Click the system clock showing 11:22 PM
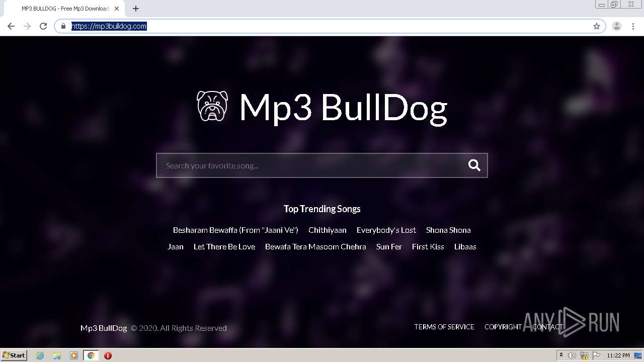The height and width of the screenshot is (362, 644). pos(618,355)
